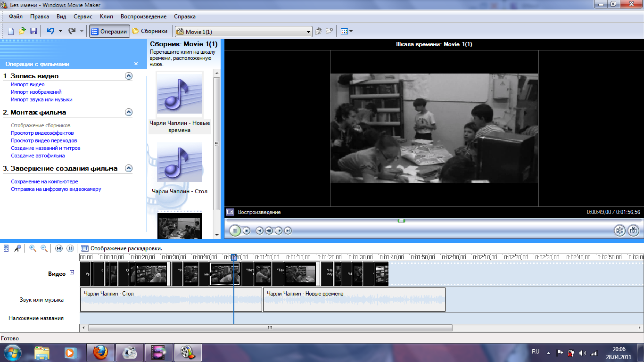Click Импорт звука или музыки link
Screen dimensions: 644x362
(x=41, y=100)
